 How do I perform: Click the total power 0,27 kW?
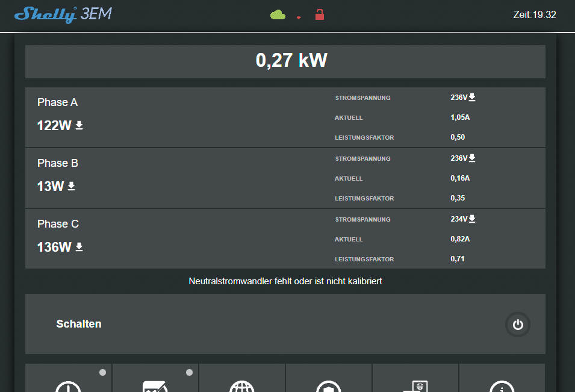pyautogui.click(x=291, y=60)
